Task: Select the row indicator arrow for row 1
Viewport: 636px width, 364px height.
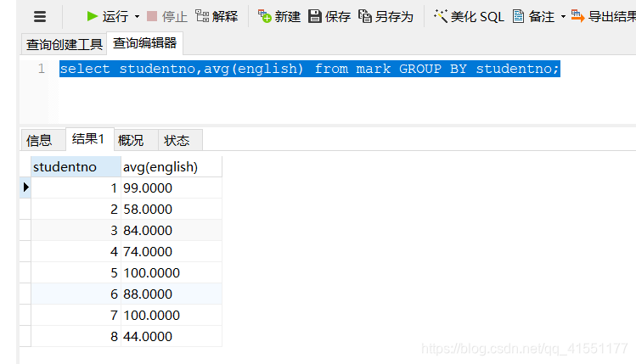Action: 25,188
